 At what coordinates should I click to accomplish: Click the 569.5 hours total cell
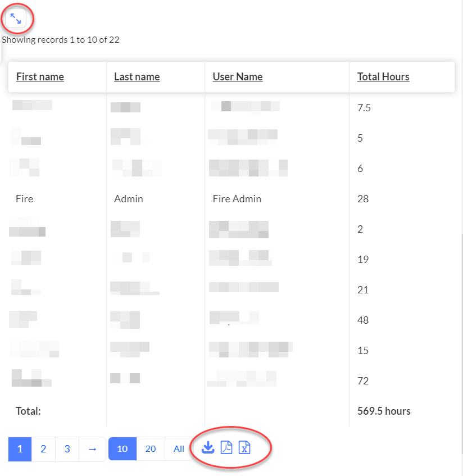click(384, 411)
